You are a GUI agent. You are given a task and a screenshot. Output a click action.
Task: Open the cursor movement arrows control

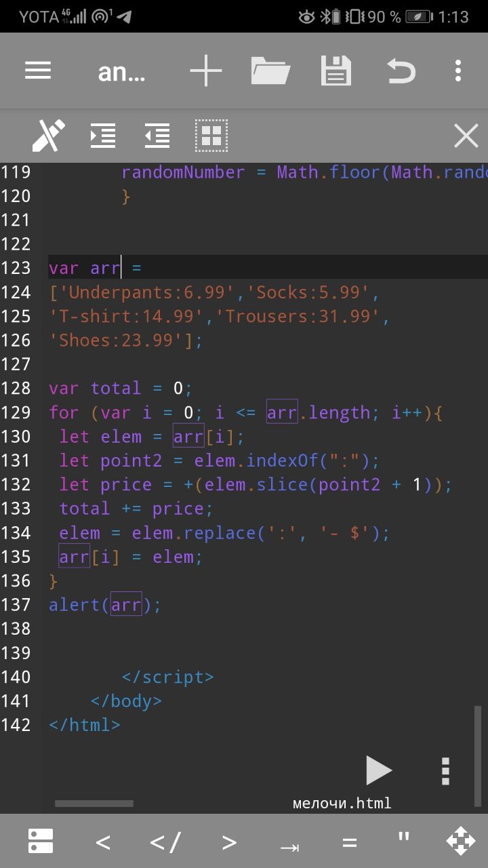pyautogui.click(x=461, y=841)
